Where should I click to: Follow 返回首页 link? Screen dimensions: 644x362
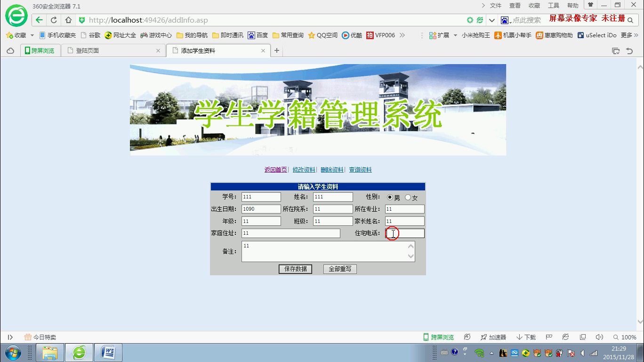(276, 170)
